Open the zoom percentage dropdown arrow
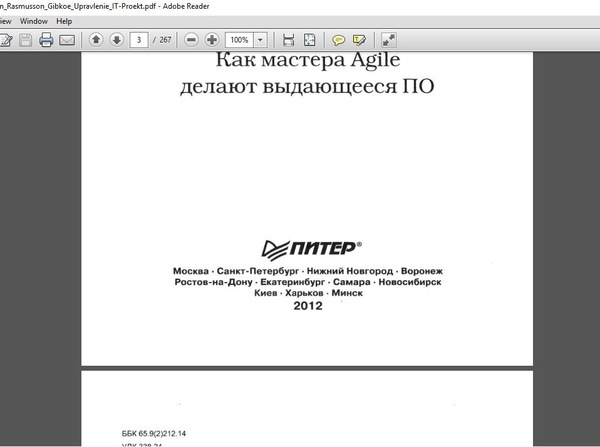This screenshot has height=447, width=600. (x=261, y=40)
